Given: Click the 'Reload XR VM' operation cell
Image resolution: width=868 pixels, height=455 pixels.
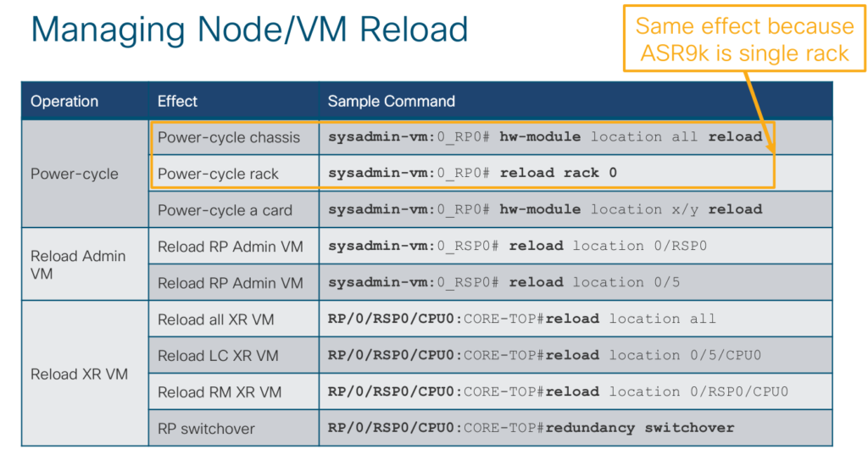Looking at the screenshot, I should (79, 374).
